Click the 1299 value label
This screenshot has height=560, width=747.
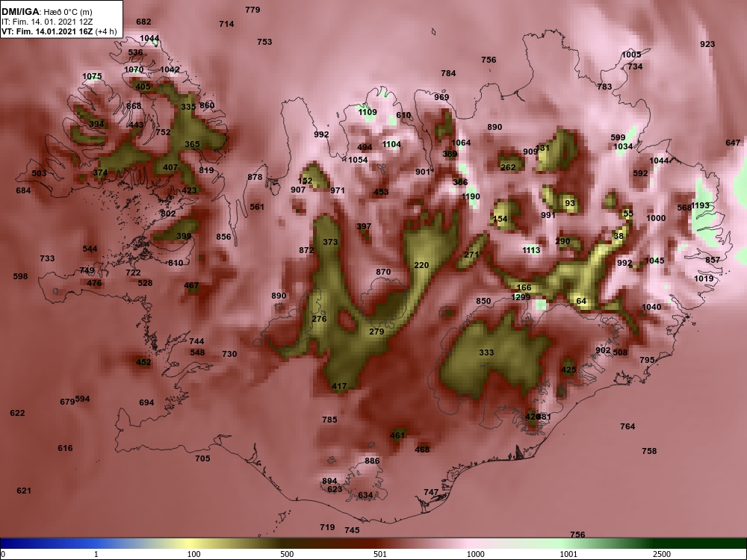521,297
